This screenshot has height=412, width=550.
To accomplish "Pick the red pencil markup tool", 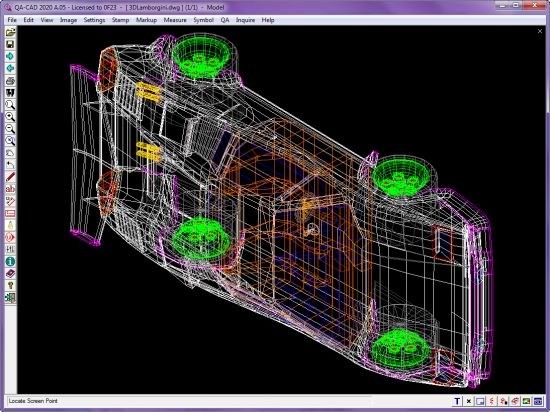I will [10, 177].
